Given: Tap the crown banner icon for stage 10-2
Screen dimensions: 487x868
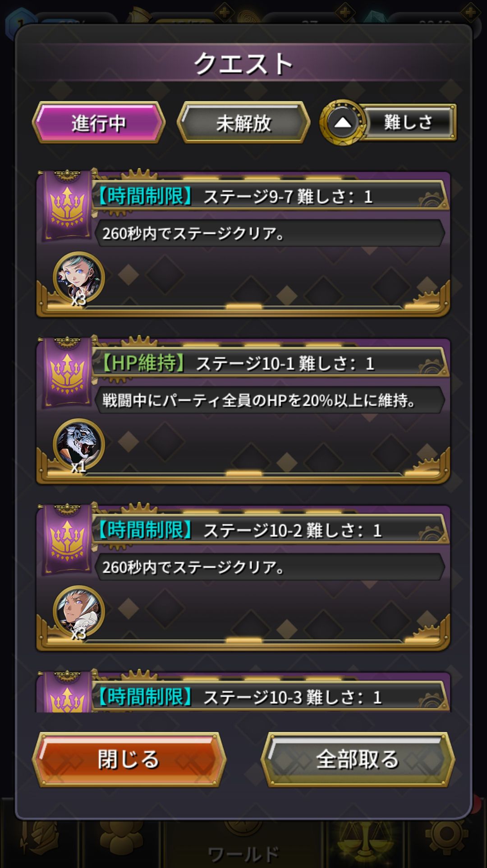Looking at the screenshot, I should (67, 539).
